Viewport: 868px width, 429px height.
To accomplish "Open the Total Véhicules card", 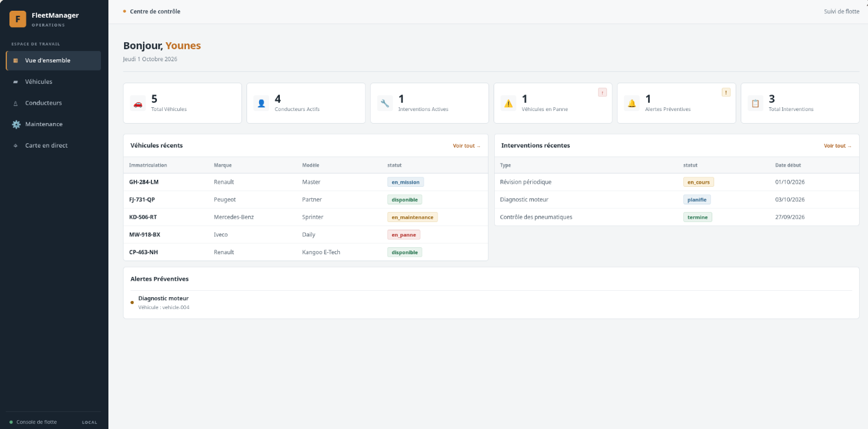I will coord(183,103).
